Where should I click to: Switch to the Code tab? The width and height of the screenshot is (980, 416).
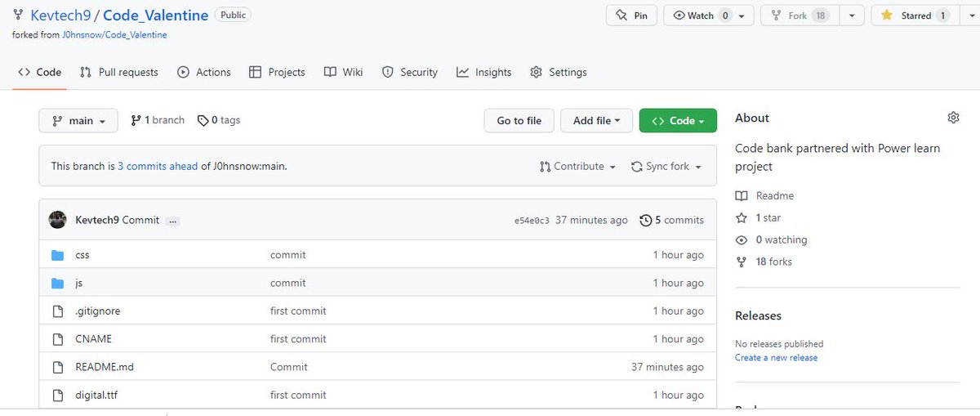coord(40,72)
